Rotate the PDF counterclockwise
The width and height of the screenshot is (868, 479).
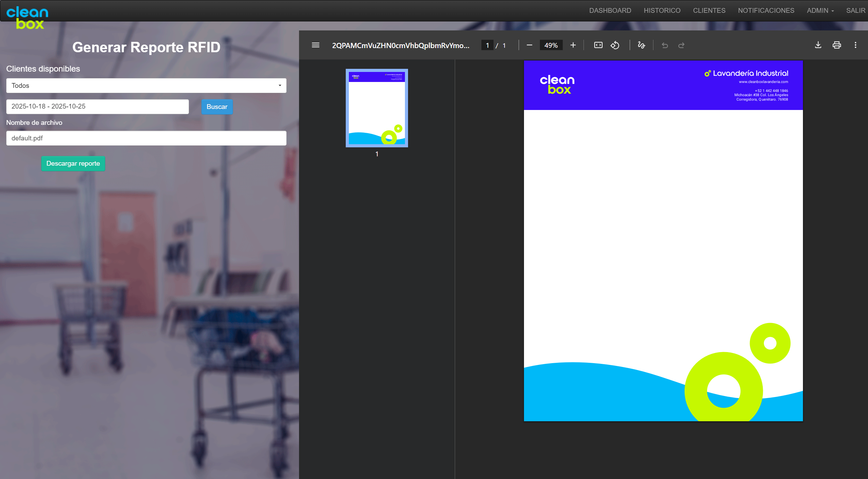pyautogui.click(x=615, y=45)
